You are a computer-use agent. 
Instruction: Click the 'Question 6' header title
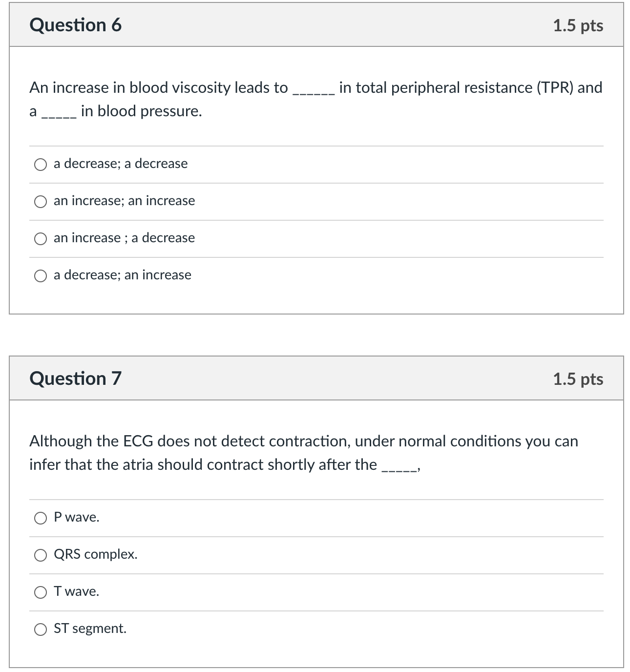(x=76, y=25)
